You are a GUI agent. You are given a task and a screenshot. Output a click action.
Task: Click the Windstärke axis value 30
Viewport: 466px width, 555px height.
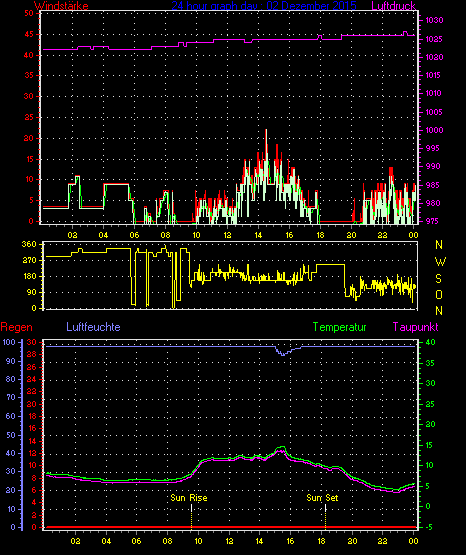point(29,96)
